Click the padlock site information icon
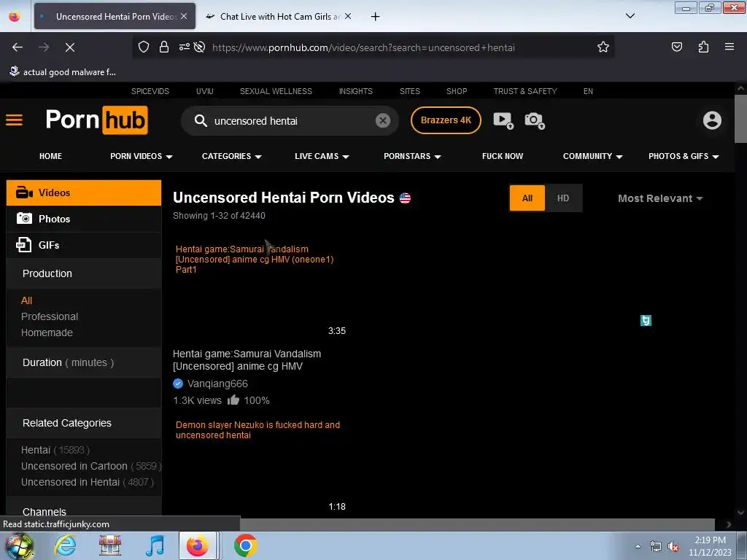 [x=164, y=47]
